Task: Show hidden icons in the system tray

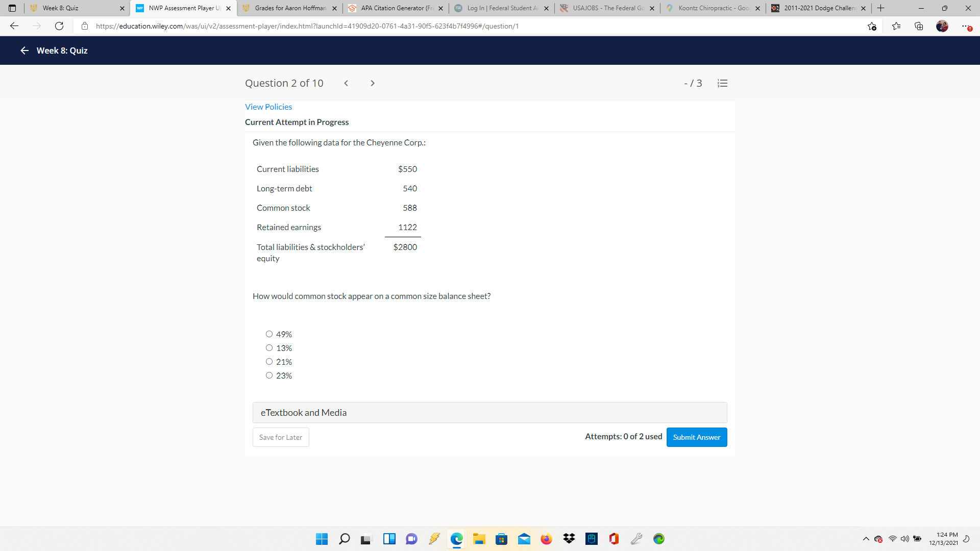Action: [x=866, y=539]
